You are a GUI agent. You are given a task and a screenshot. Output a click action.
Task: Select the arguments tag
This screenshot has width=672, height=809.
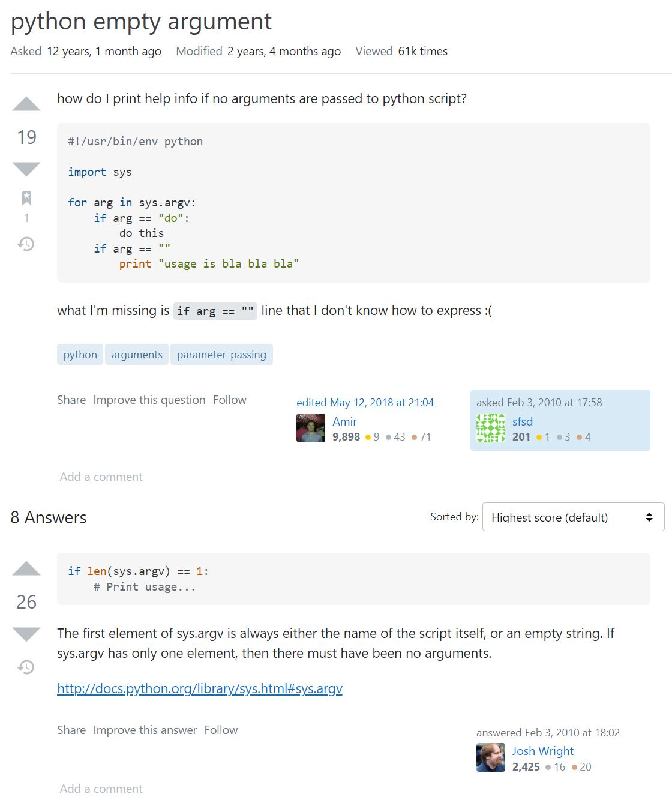tap(137, 355)
